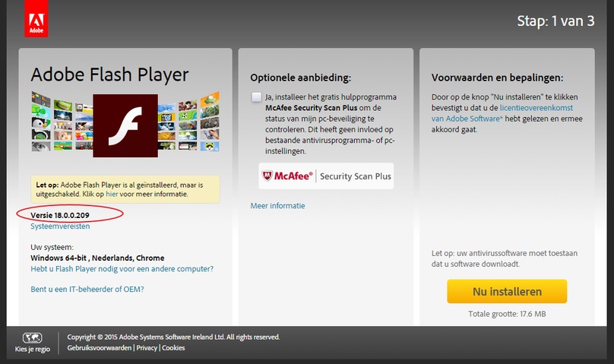Click the McAfee Security Scan Plus banner
This screenshot has height=364, width=614.
pos(326,176)
